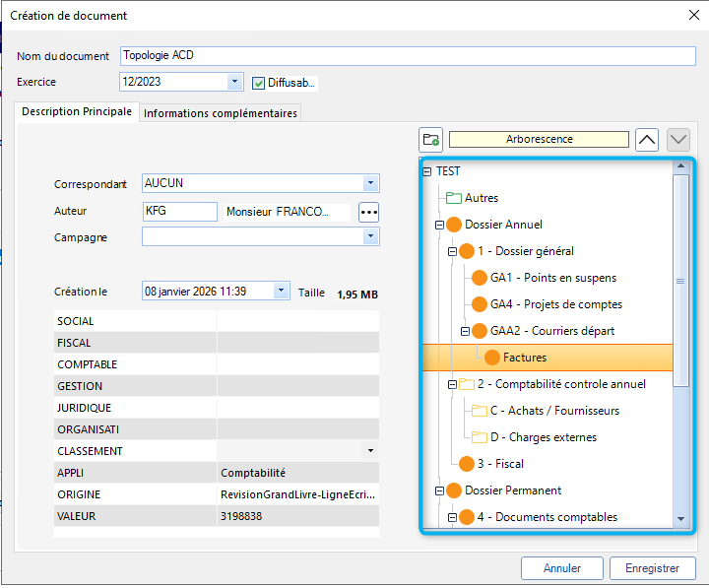Click the new folder icon beside Arborescence
The width and height of the screenshot is (709, 588).
(x=430, y=139)
